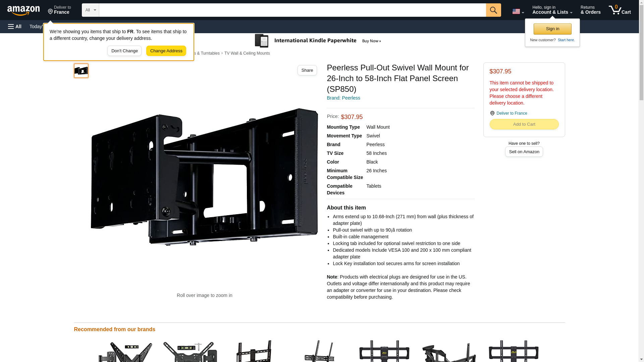Click the Start here link
The image size is (644, 362).
point(566,40)
